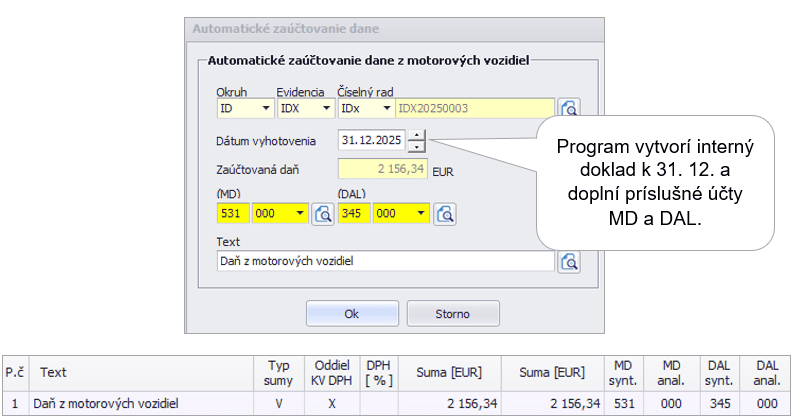Select the MD synthetic account field 531
The image size is (795, 418).
pyautogui.click(x=232, y=213)
